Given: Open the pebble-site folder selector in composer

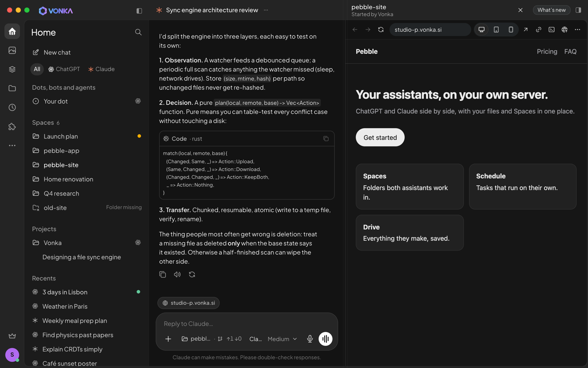Looking at the screenshot, I should click(196, 339).
